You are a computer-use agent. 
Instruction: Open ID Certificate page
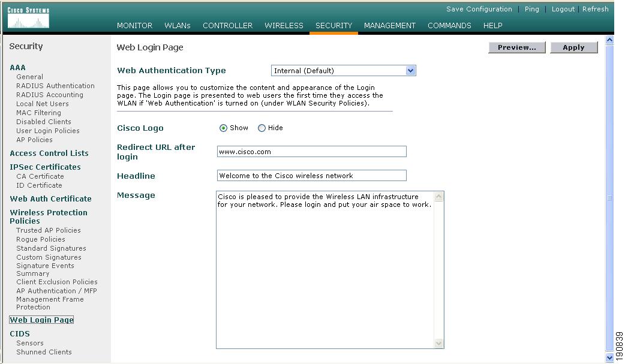39,185
